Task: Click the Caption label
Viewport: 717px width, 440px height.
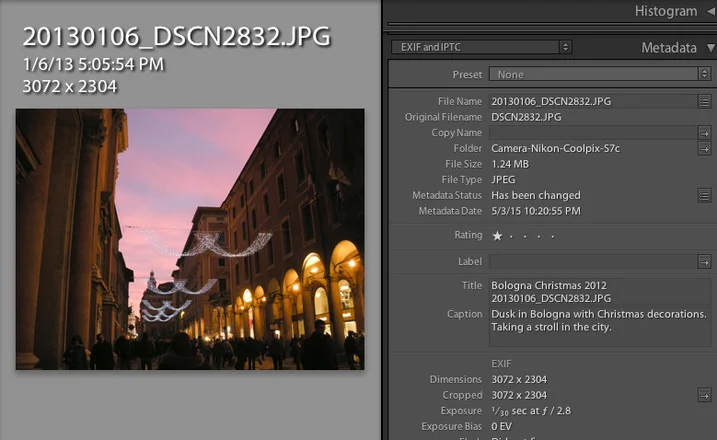Action: 465,314
